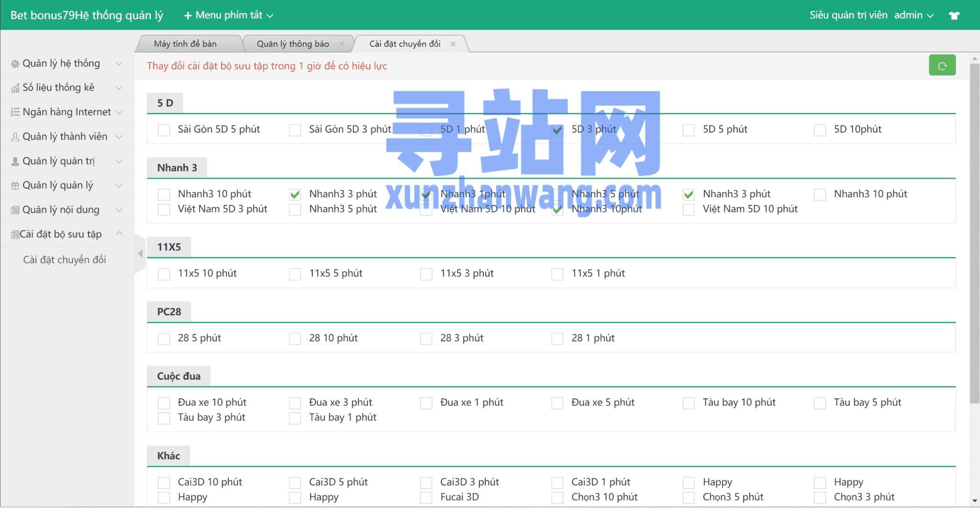
Task: Open the Menu phím tắt dropdown
Action: tap(229, 15)
